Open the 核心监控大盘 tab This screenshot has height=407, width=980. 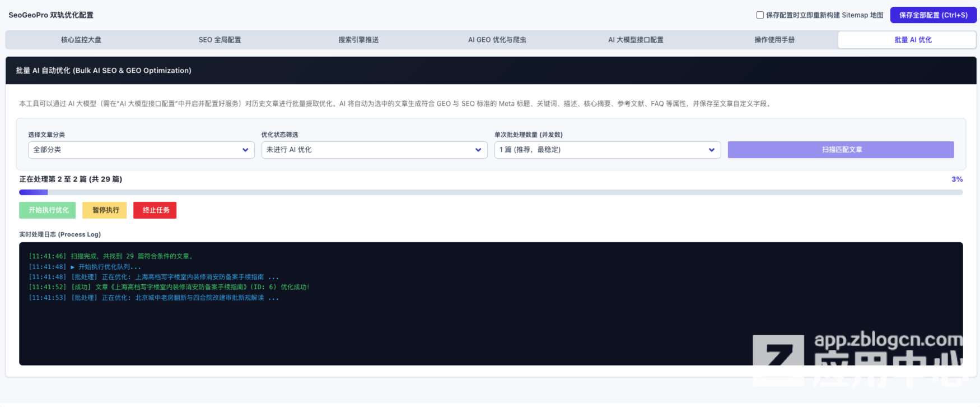[81, 40]
